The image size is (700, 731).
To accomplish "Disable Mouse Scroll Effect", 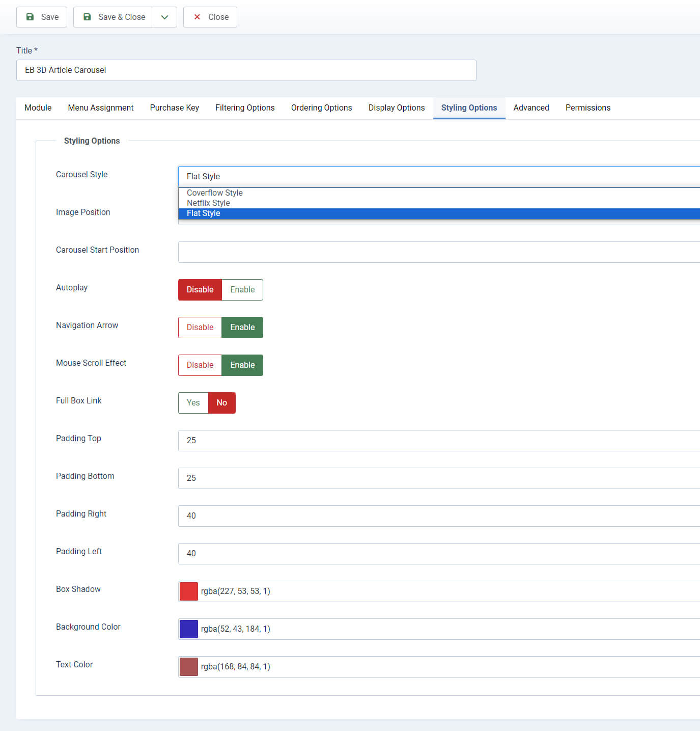I will [x=200, y=365].
